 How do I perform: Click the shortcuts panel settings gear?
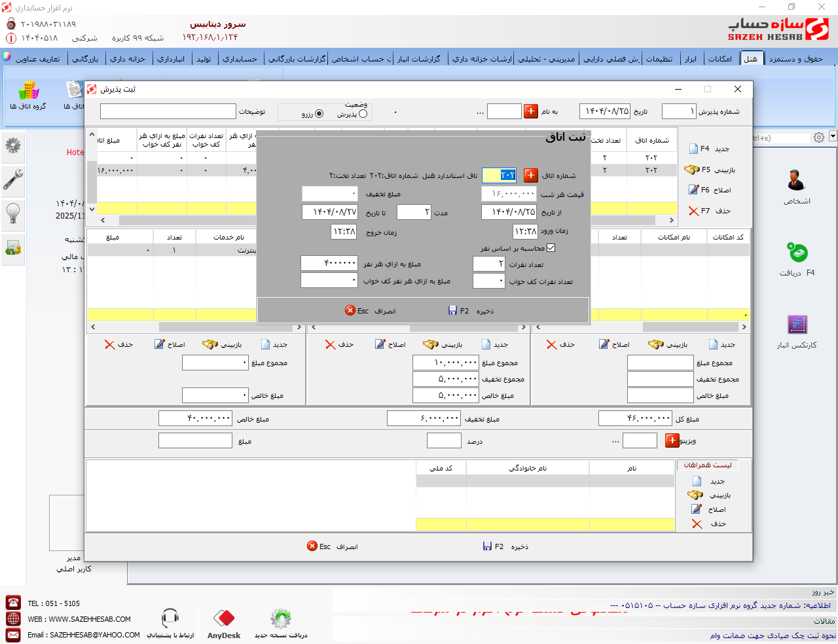point(819,137)
